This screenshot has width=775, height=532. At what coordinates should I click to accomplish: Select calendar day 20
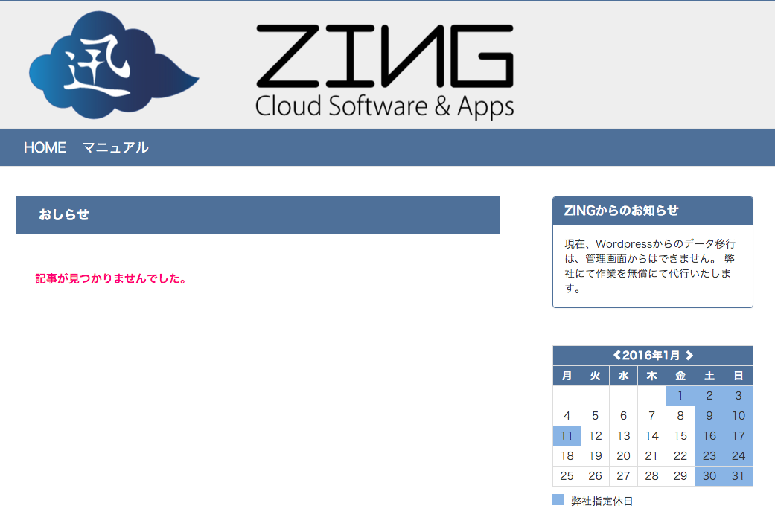point(623,456)
